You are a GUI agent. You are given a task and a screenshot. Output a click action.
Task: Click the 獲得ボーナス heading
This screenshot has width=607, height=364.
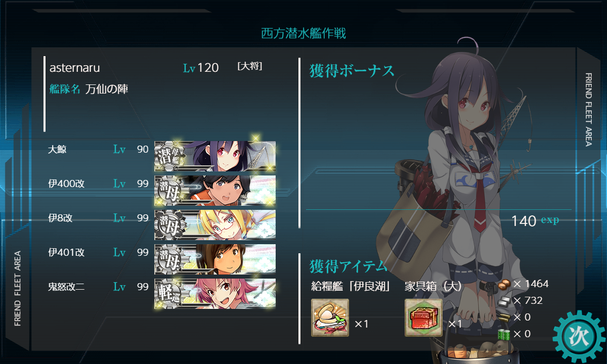[x=352, y=71]
